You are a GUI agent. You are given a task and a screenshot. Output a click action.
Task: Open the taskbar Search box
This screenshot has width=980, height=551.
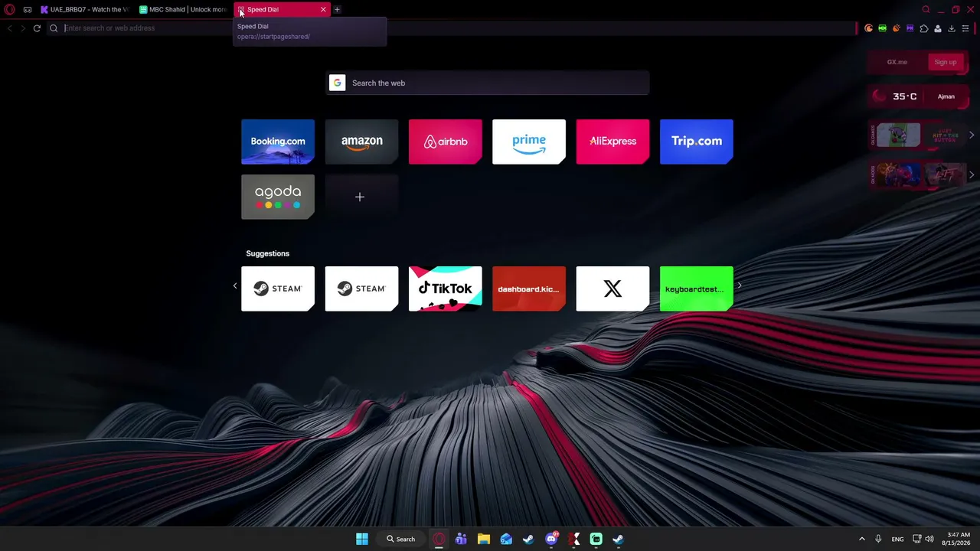click(401, 539)
